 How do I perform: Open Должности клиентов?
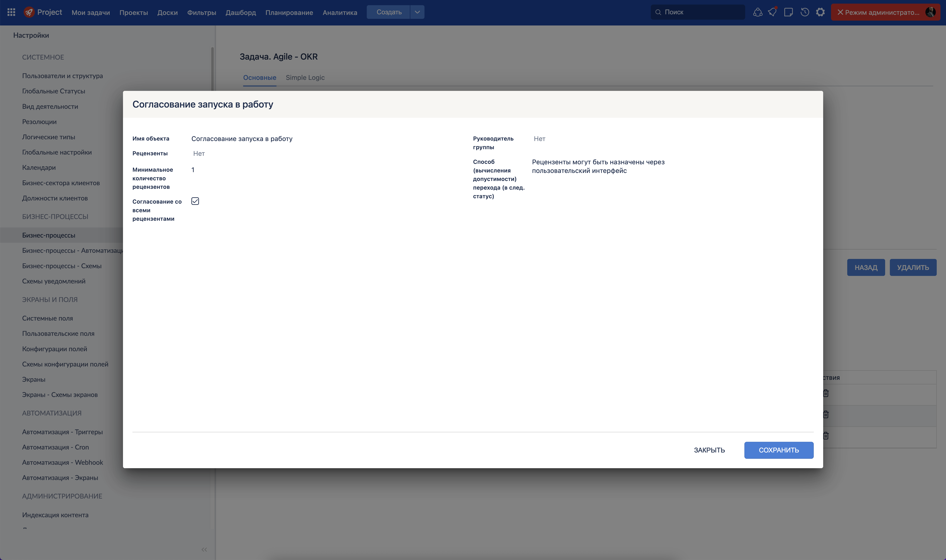pos(55,198)
